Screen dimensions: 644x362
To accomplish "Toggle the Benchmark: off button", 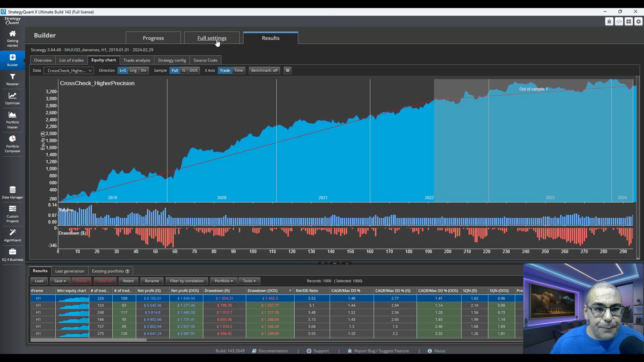I will (264, 70).
